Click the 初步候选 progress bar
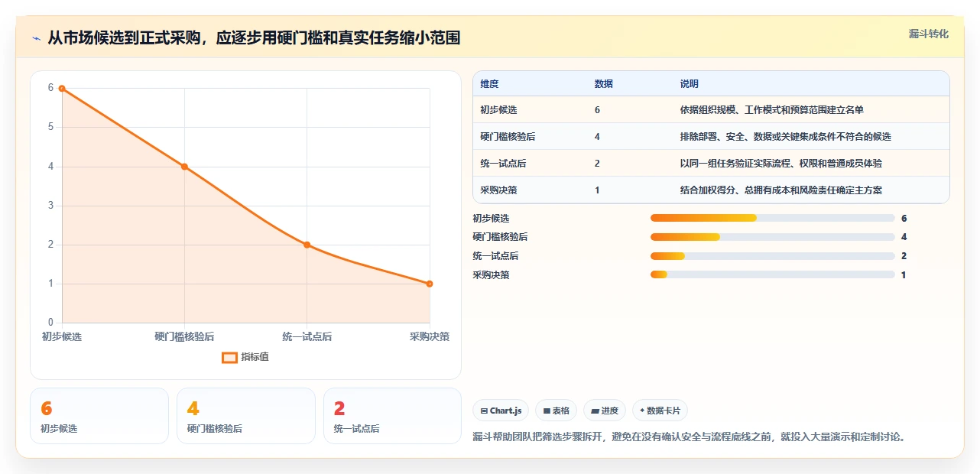The height and width of the screenshot is (474, 980). 772,218
